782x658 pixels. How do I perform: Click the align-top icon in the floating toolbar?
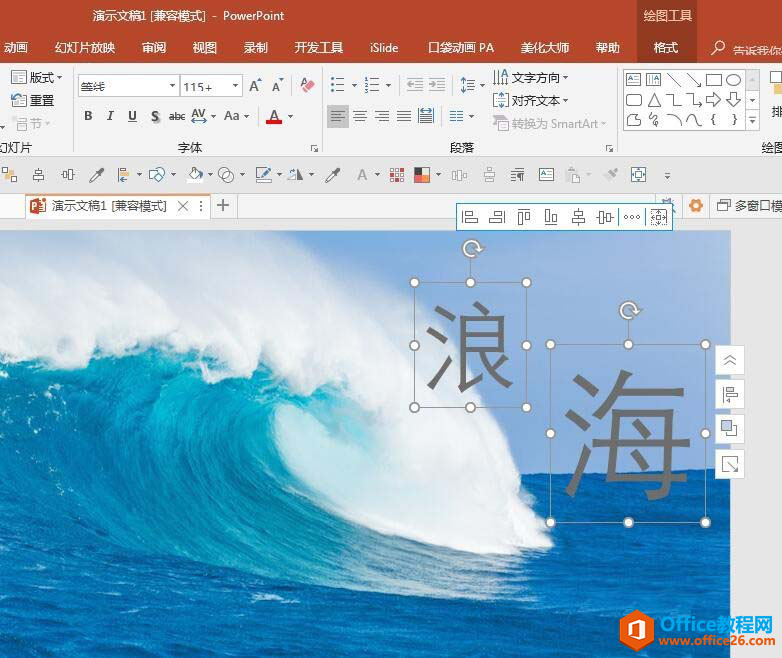tap(524, 217)
